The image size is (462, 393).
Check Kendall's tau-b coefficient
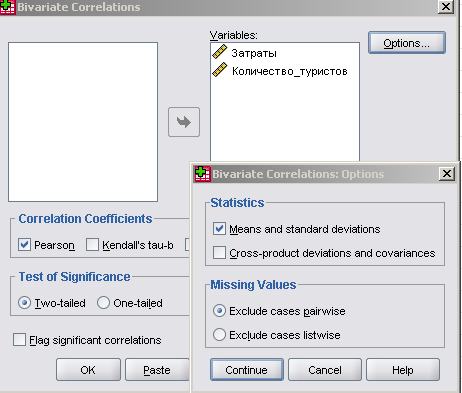coord(92,245)
